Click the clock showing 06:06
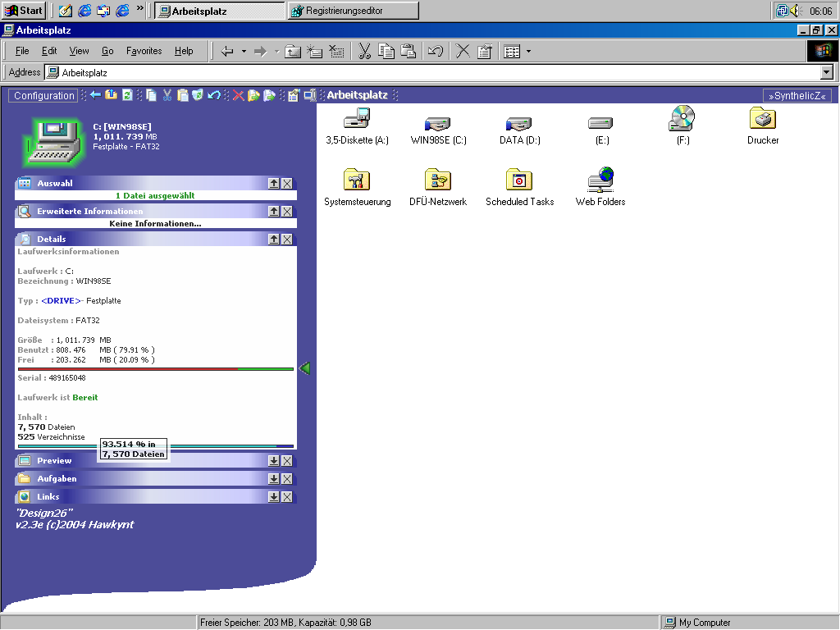840x630 pixels. point(820,11)
